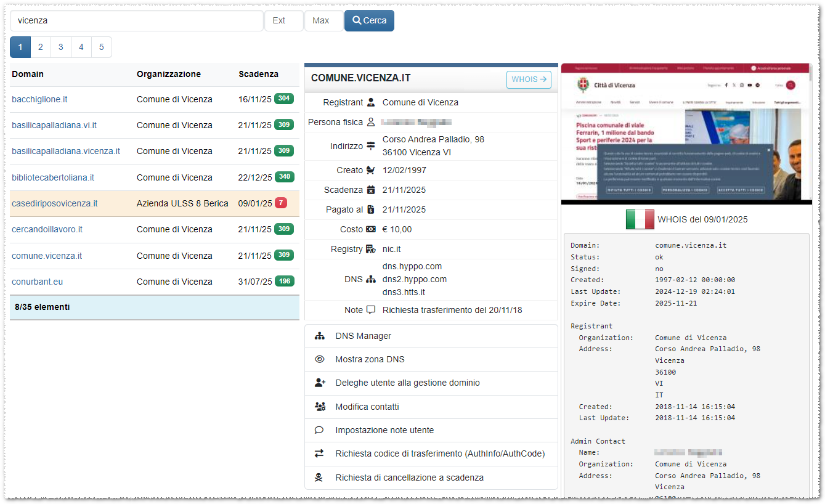The width and height of the screenshot is (825, 504).
Task: Click the DNS Manager sitemap icon
Action: (319, 336)
